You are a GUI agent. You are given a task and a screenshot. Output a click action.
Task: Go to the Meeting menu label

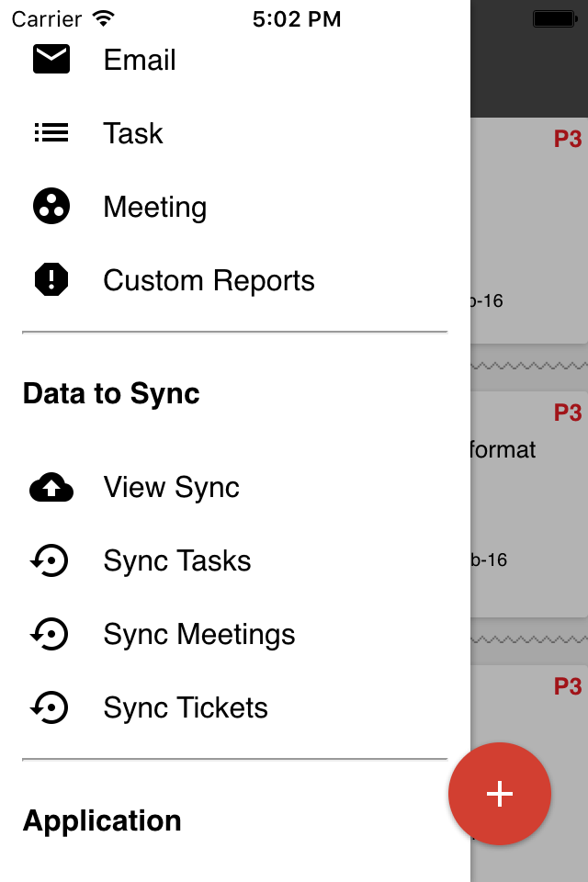tap(155, 207)
